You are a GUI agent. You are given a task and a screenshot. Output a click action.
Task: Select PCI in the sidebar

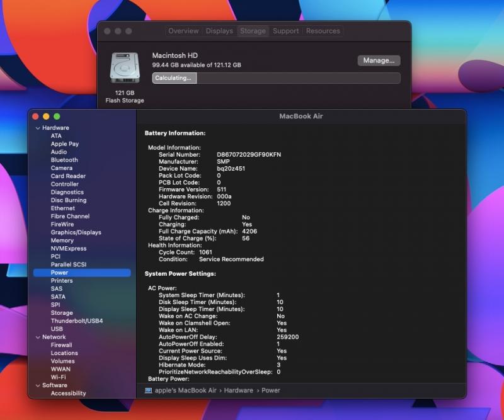[x=55, y=256]
